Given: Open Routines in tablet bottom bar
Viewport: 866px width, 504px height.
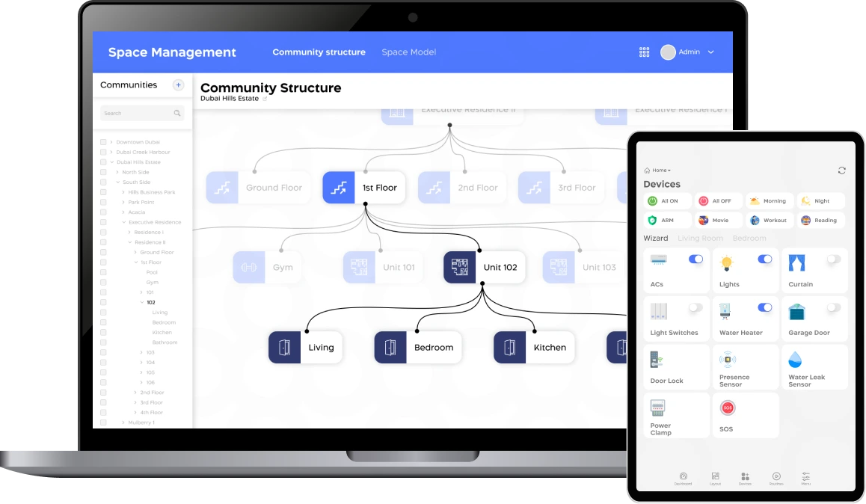Looking at the screenshot, I should click(x=776, y=479).
